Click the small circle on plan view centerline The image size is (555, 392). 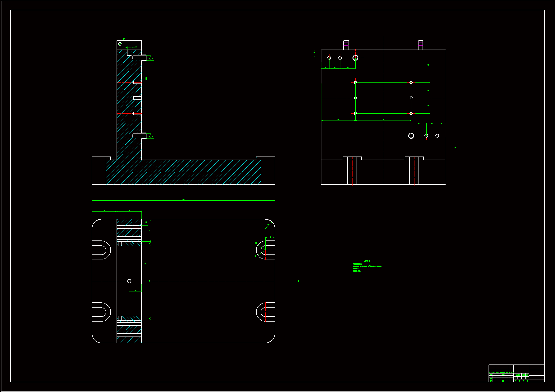coord(129,281)
